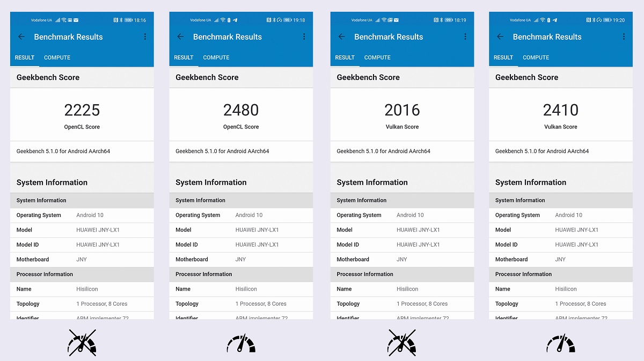This screenshot has width=644, height=361.
Task: Click the 18:19 clock in status bar
Action: tap(460, 20)
